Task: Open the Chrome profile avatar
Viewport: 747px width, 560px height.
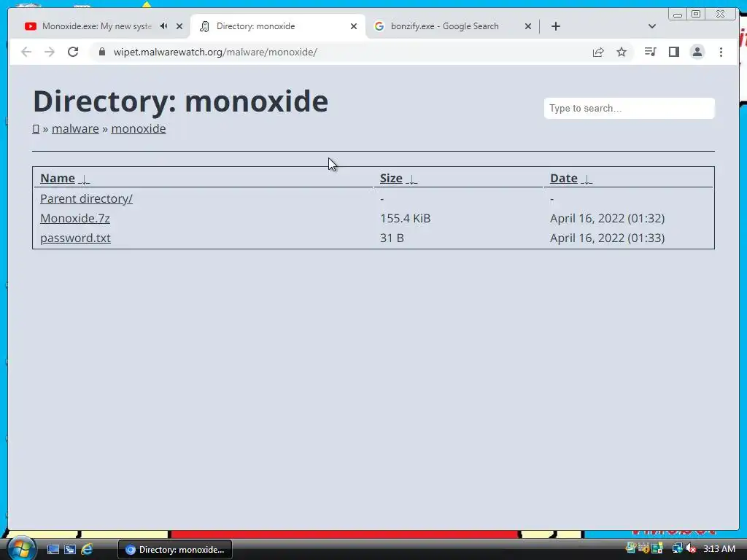Action: click(697, 52)
